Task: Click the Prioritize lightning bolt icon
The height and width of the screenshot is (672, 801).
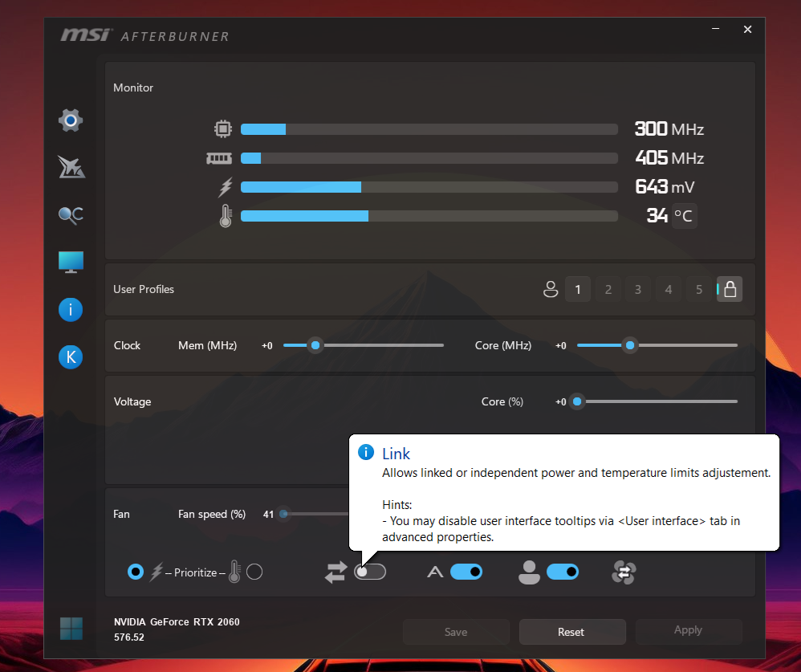Action: tap(157, 572)
